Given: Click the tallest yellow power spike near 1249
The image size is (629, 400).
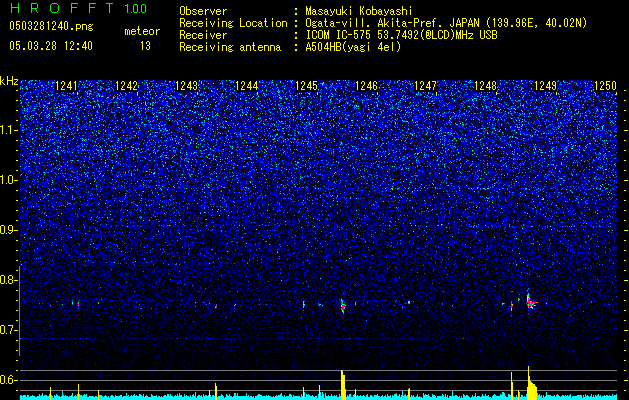Looking at the screenshot, I should point(531,382).
